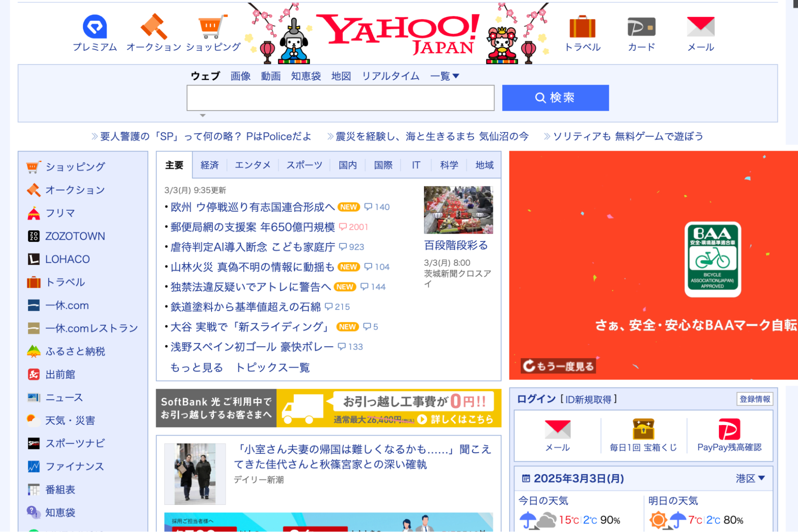
Task: Open the 140 comments count on 欧州 headline
Action: click(x=377, y=207)
